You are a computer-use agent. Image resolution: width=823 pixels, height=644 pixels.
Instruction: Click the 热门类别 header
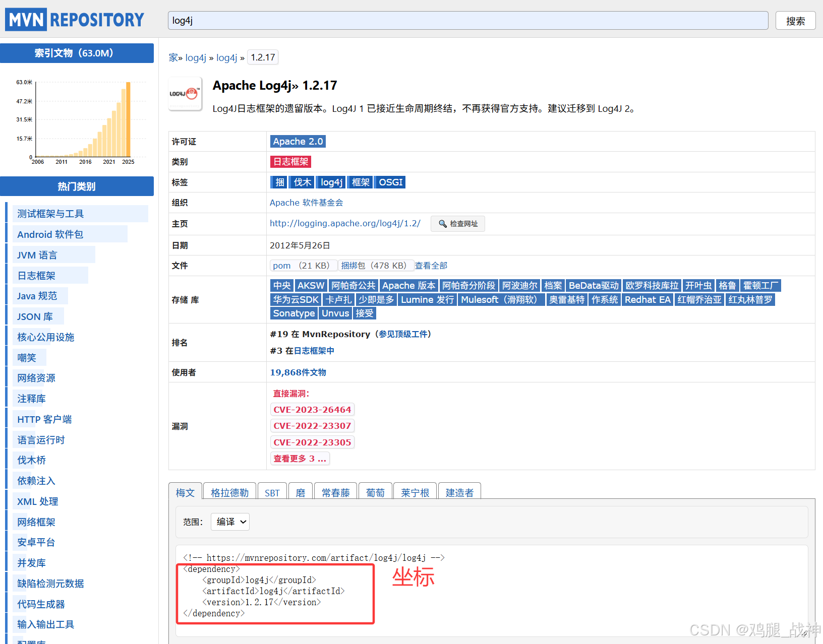[x=77, y=186]
